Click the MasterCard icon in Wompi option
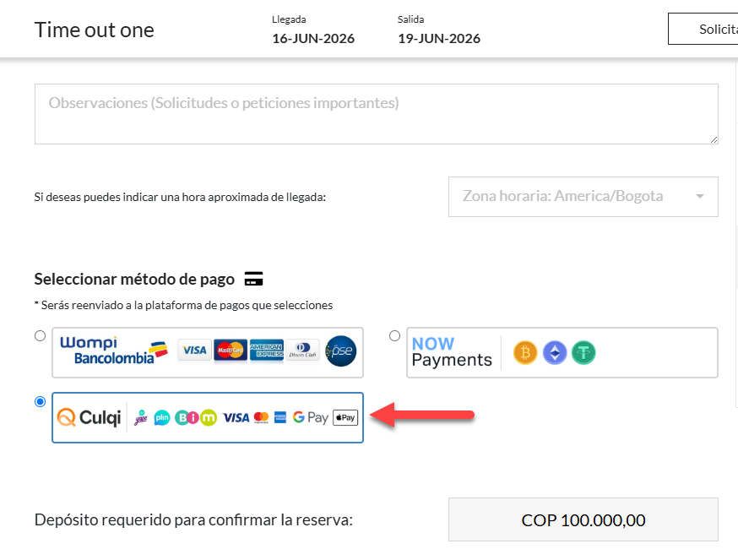 tap(231, 351)
